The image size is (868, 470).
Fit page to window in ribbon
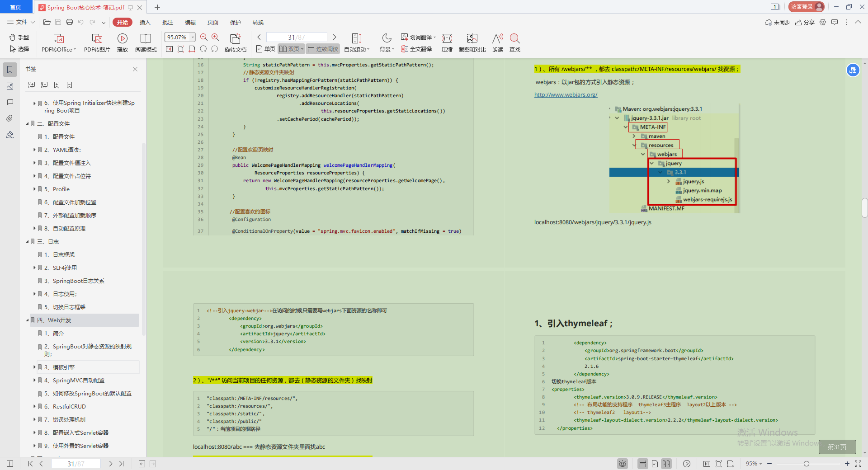pyautogui.click(x=181, y=49)
